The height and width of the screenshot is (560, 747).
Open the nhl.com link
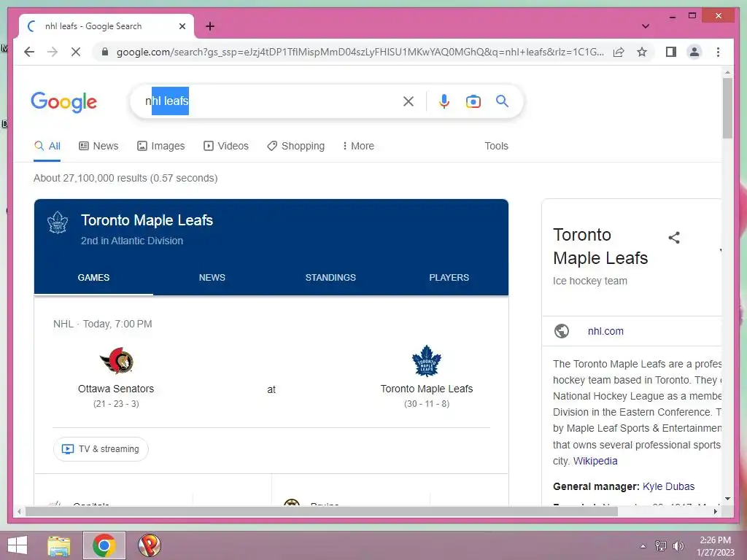[605, 332]
